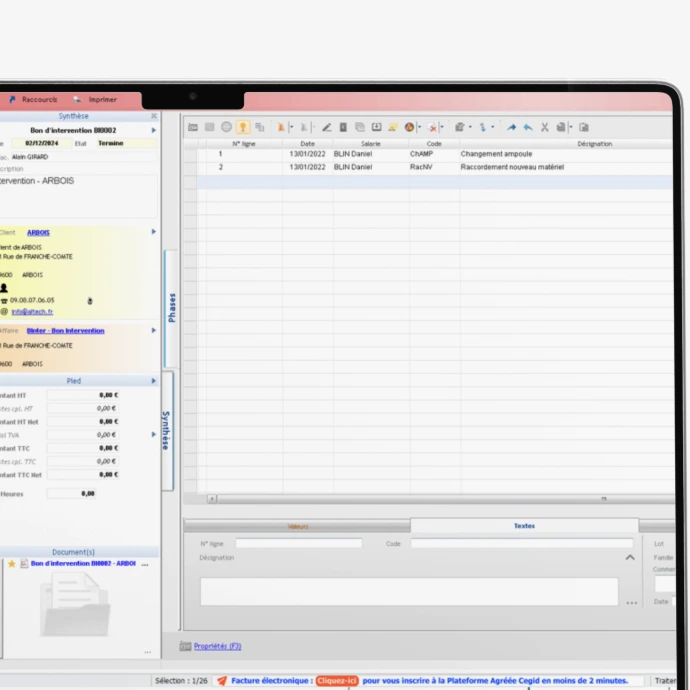Click the stamp edit icon in the toolbar
Viewport: 690px width, 690px height.
click(x=460, y=127)
